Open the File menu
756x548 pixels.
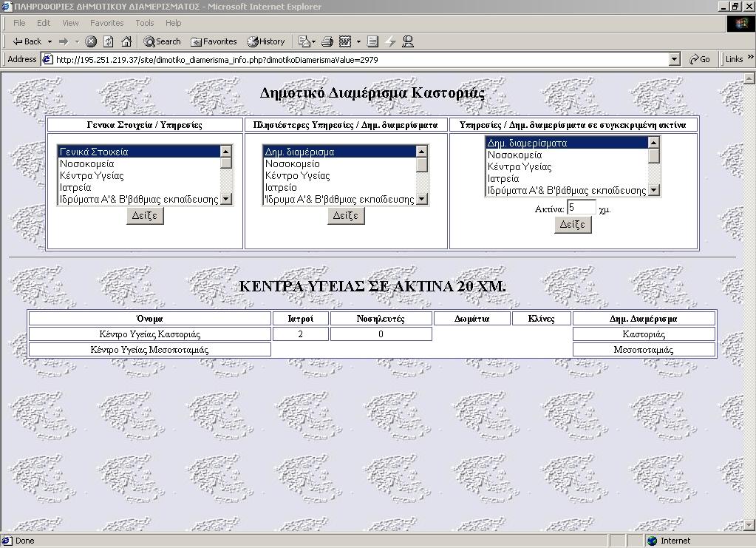click(19, 23)
